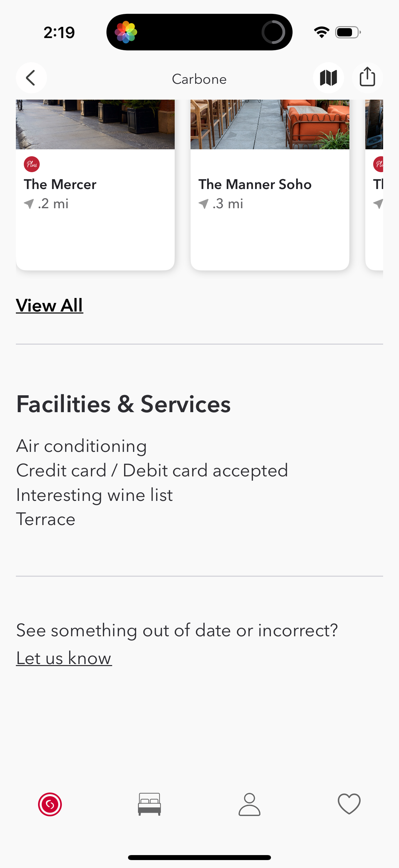This screenshot has height=868, width=399.
Task: Tap the share icon
Action: click(x=367, y=77)
